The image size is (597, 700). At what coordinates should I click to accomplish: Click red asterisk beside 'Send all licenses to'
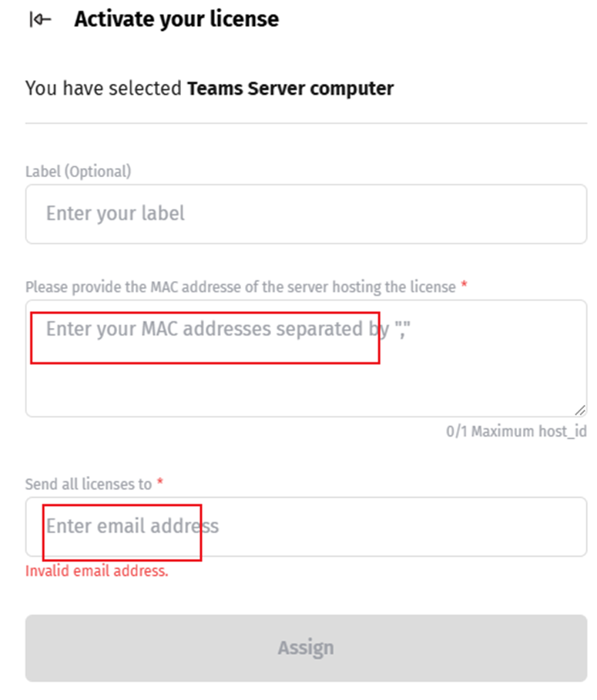pos(160,483)
